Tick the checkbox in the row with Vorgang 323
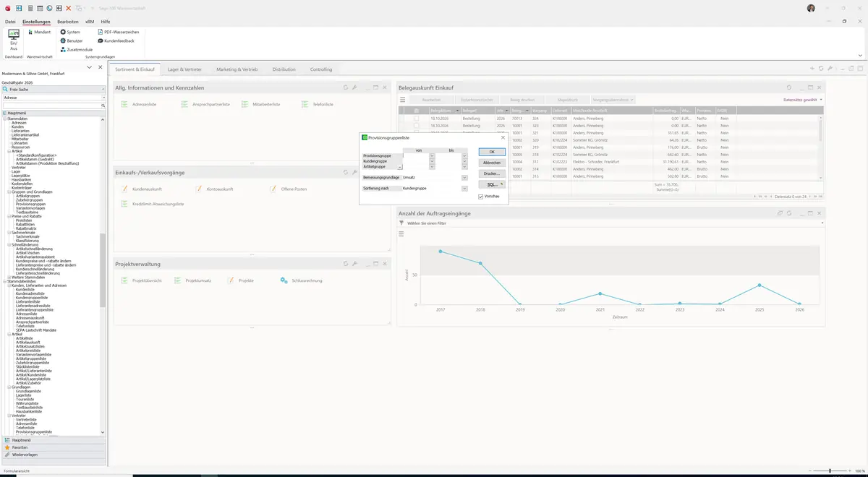 point(416,126)
